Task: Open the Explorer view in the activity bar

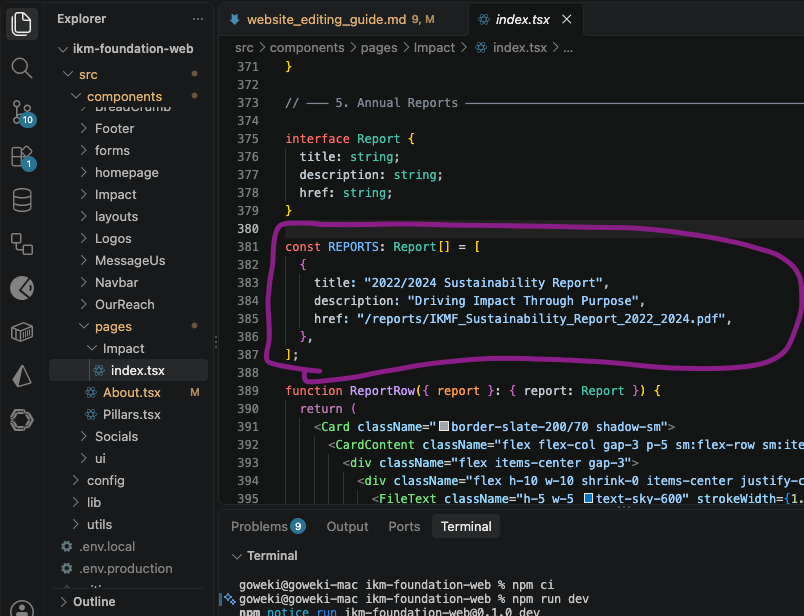Action: 22,24
